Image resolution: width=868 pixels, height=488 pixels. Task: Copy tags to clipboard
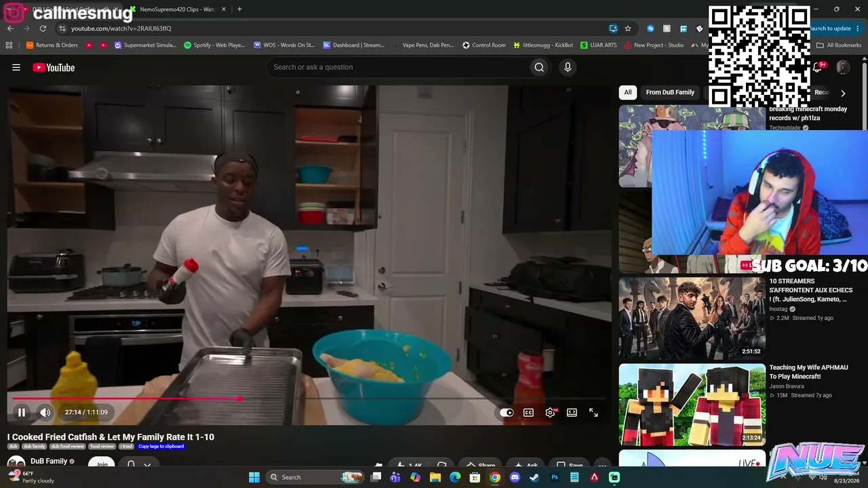pyautogui.click(x=161, y=447)
